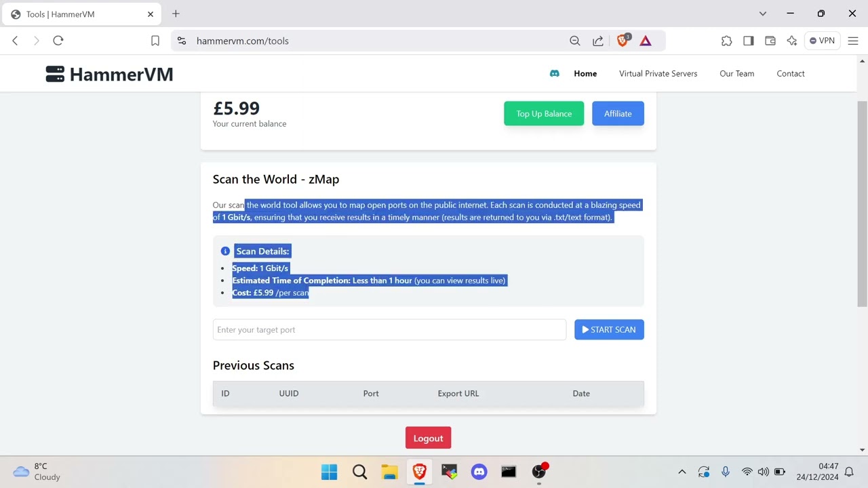868x488 pixels.
Task: Open the Discord icon in site navbar
Action: 555,73
